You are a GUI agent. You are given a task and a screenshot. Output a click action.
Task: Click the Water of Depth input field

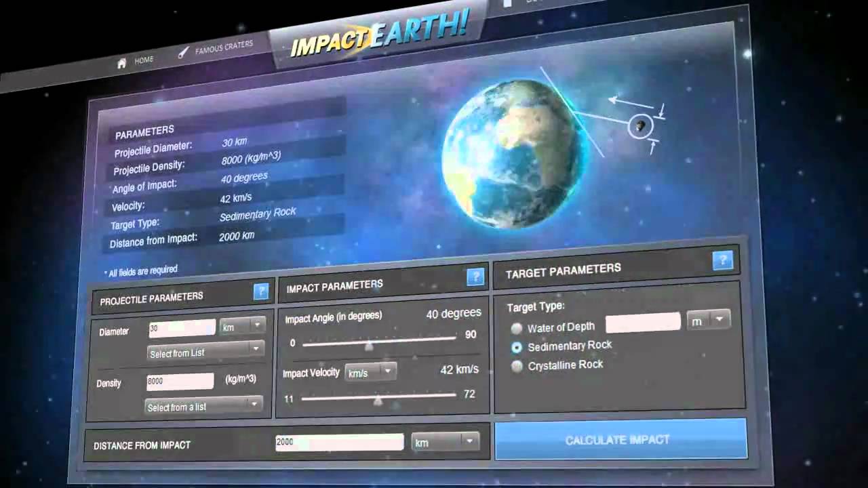click(643, 323)
